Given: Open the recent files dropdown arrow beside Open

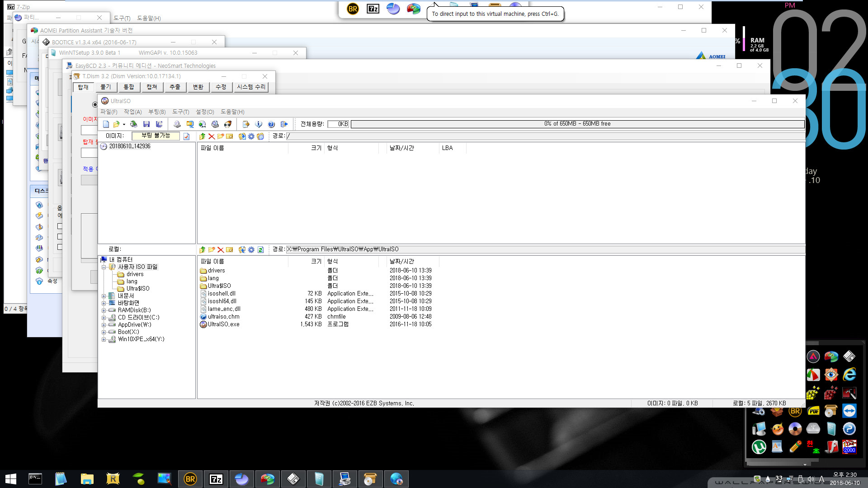Looking at the screenshot, I should pyautogui.click(x=124, y=124).
